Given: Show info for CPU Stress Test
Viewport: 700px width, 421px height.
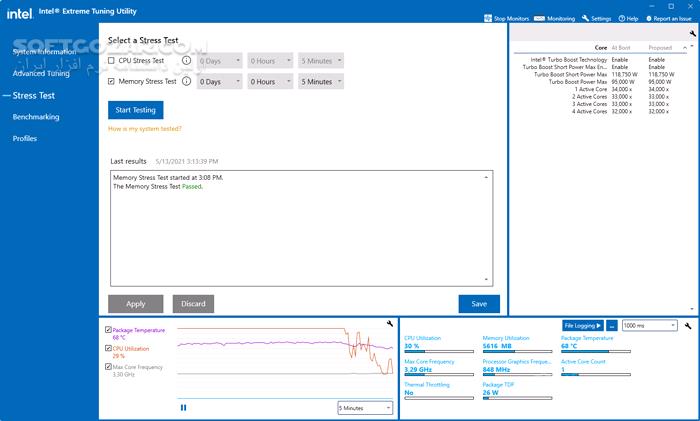Looking at the screenshot, I should (187, 60).
